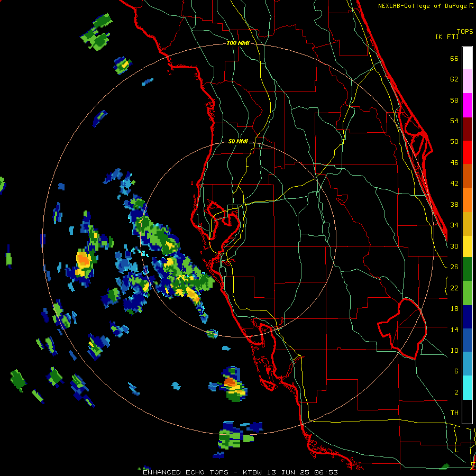476x476 pixels.
Task: Click the legend value 50 on color scale
Action: pos(454,142)
